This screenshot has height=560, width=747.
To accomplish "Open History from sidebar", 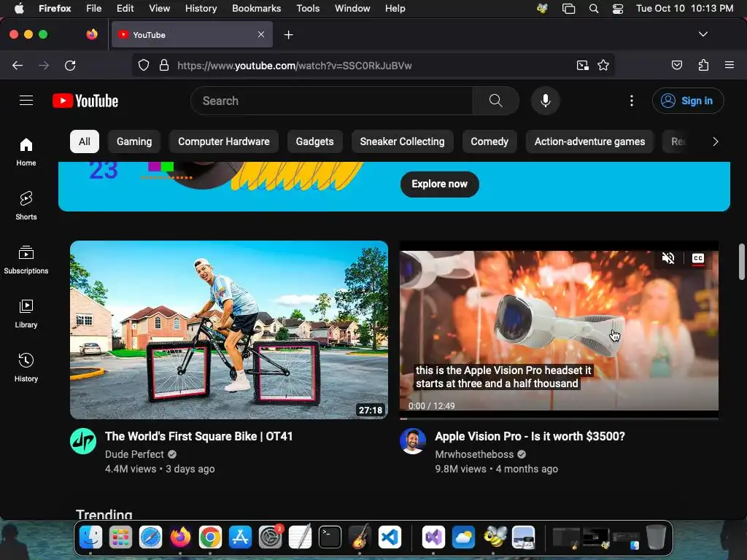I will point(26,367).
